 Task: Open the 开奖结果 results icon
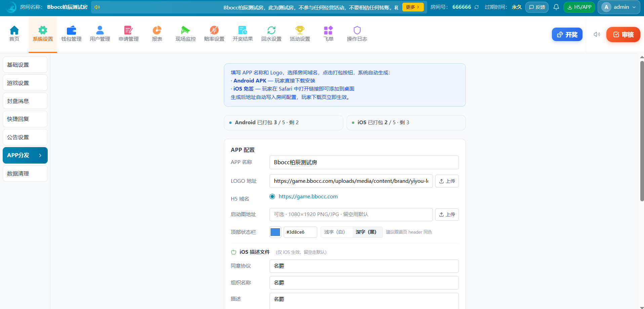point(243,30)
